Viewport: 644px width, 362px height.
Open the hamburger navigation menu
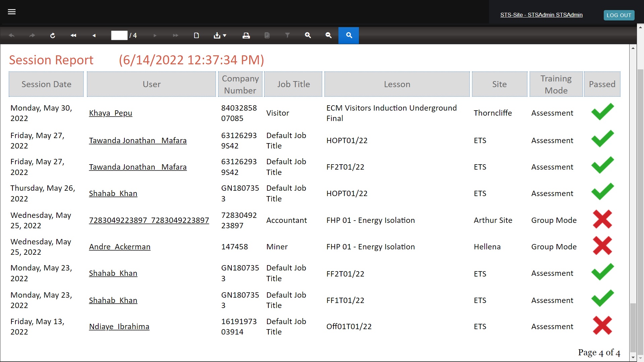[12, 12]
